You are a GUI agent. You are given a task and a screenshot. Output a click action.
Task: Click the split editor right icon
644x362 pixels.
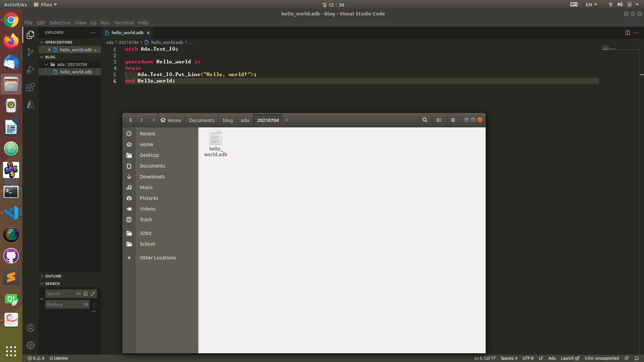(x=628, y=33)
